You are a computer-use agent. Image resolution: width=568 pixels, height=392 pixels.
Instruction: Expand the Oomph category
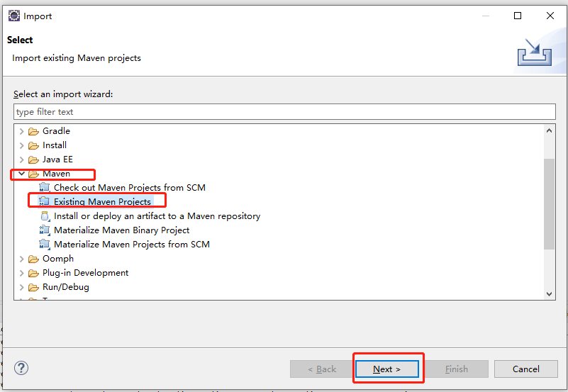coord(21,259)
